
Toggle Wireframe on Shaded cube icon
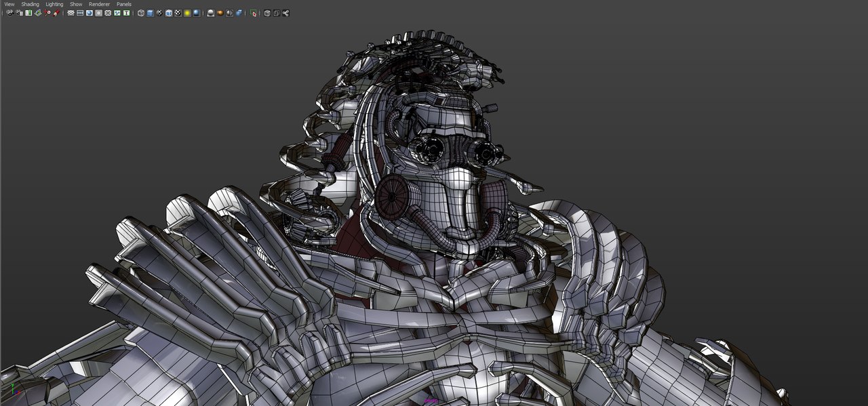(169, 13)
